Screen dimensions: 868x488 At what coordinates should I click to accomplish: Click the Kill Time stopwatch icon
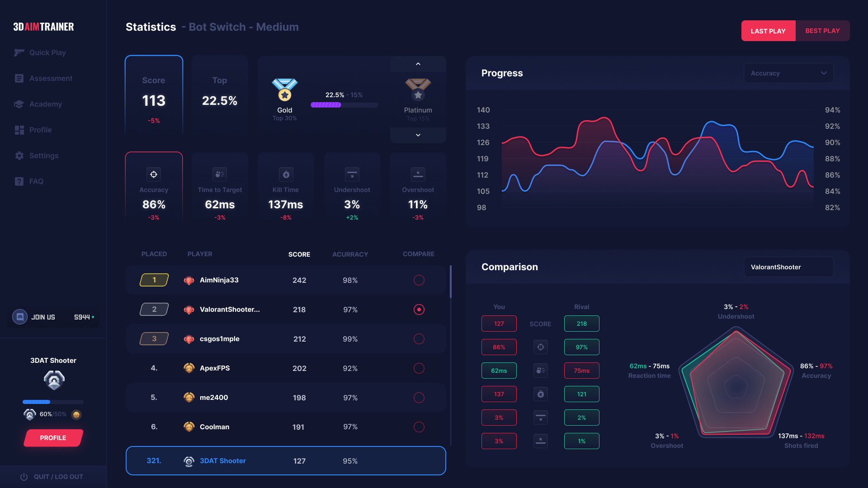pyautogui.click(x=286, y=174)
